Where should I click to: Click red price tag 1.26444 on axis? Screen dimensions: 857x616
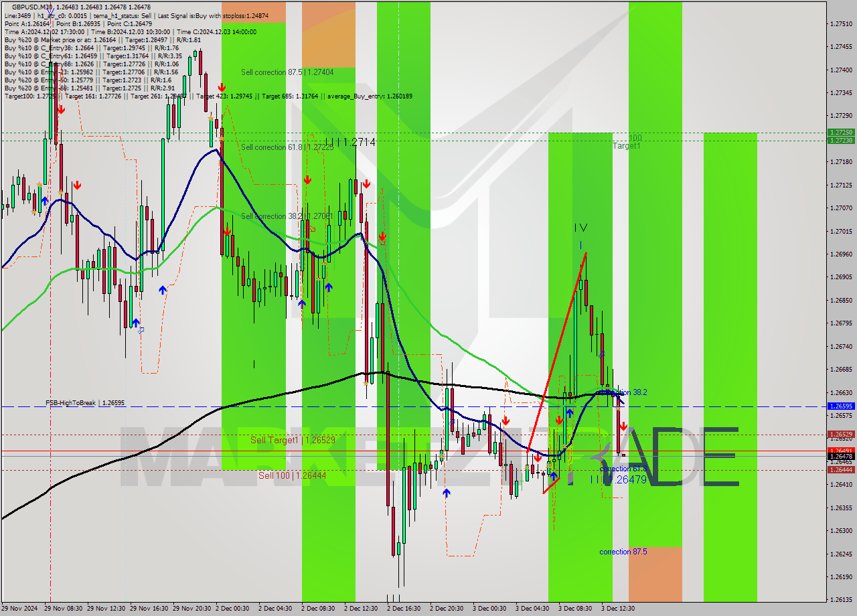pyautogui.click(x=840, y=469)
